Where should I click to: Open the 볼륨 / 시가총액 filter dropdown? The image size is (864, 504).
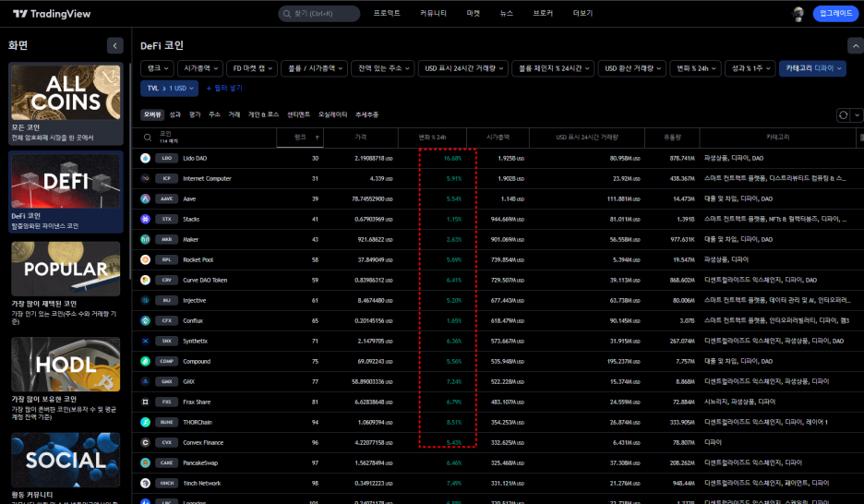click(x=315, y=68)
